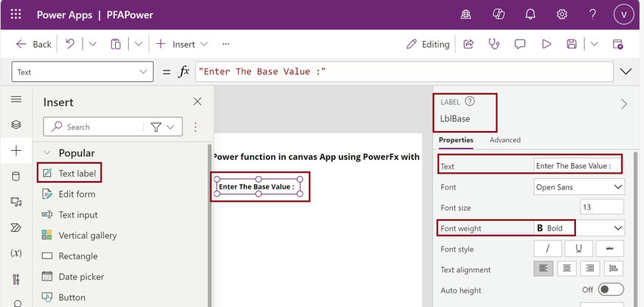Click the label help question icon
The image size is (644, 307).
point(470,102)
